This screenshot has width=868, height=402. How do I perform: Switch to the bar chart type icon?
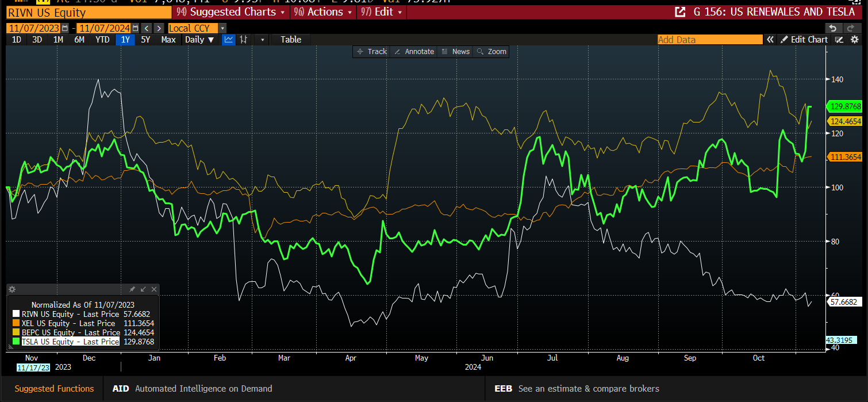(x=244, y=40)
